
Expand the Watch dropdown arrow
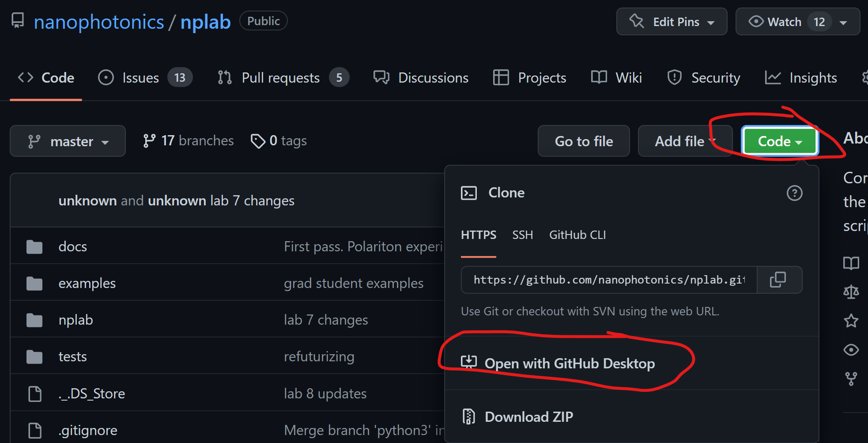[844, 22]
